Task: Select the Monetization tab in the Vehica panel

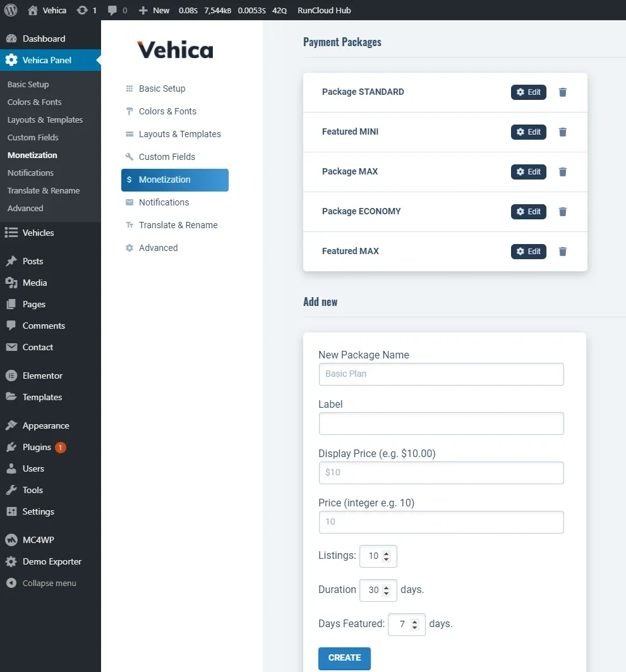Action: [x=175, y=180]
